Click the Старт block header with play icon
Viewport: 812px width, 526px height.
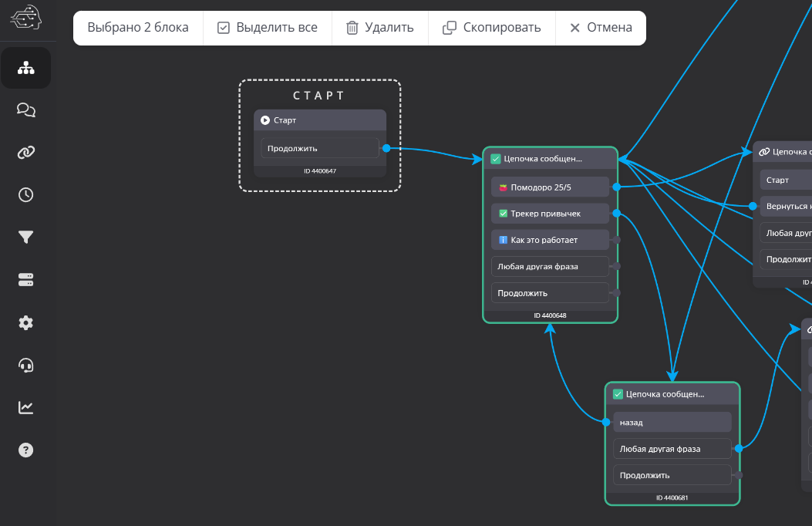click(319, 120)
